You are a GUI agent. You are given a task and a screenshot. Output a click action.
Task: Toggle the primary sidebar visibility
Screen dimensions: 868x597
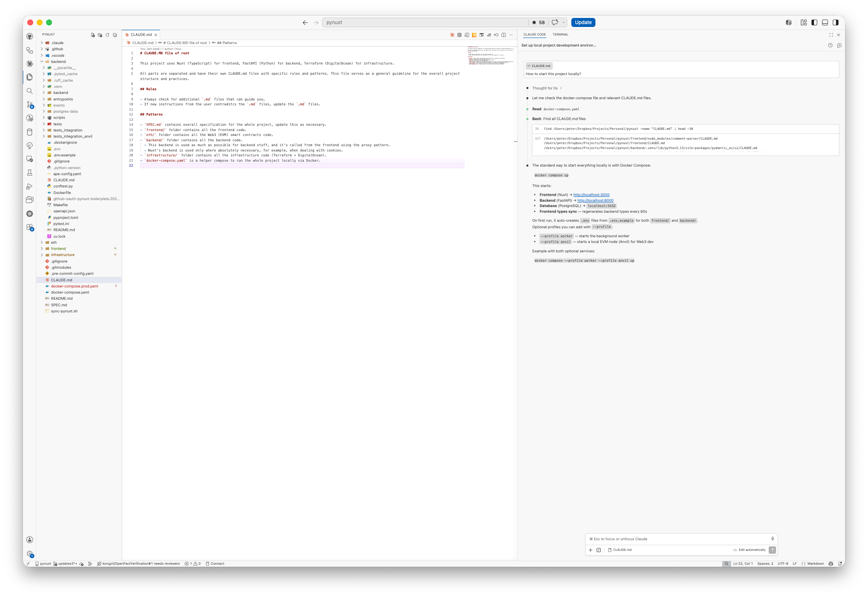814,22
